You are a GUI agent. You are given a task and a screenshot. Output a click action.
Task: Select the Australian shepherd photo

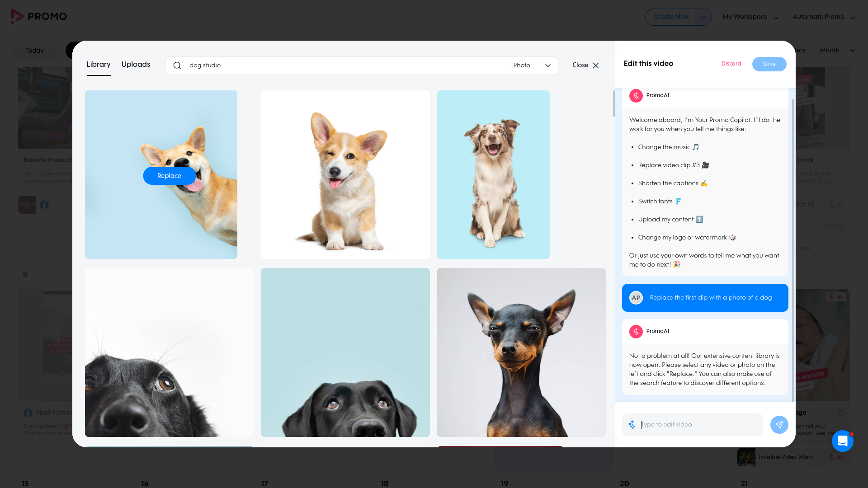[493, 174]
